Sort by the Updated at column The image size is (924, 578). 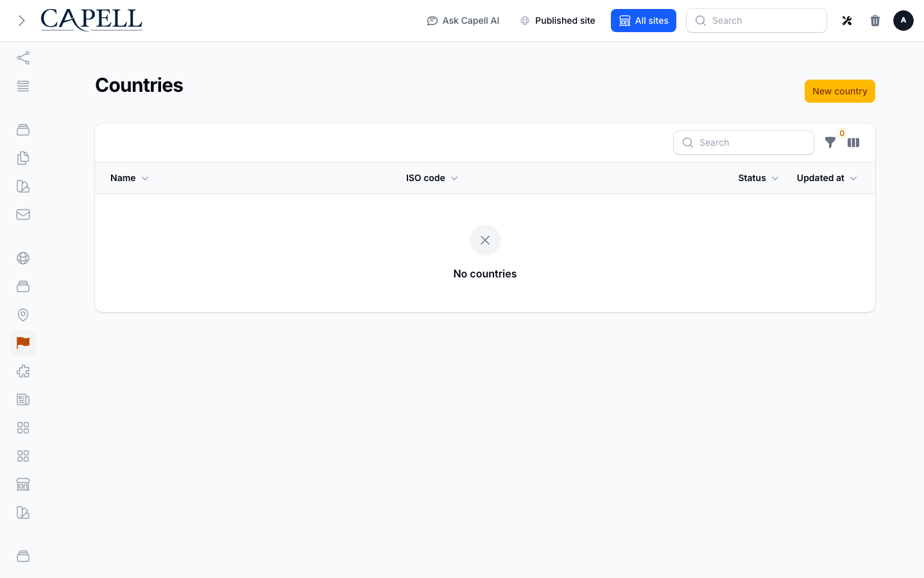click(x=827, y=178)
